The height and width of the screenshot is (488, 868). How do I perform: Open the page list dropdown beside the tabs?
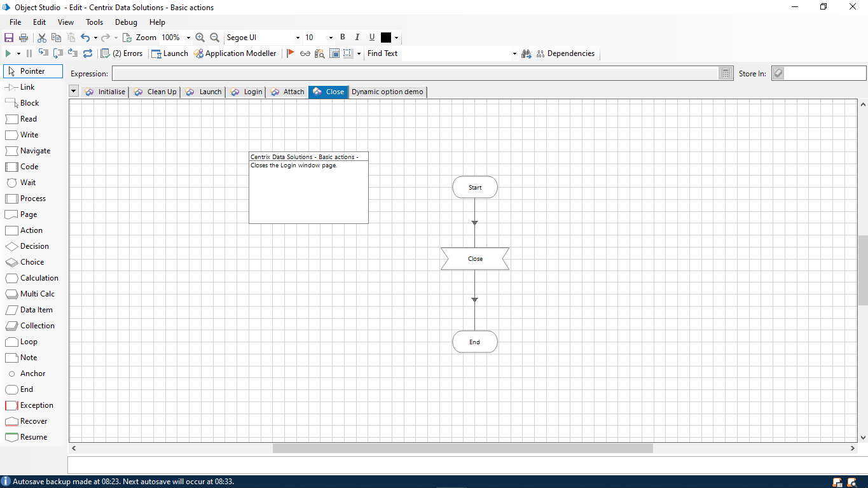[72, 91]
